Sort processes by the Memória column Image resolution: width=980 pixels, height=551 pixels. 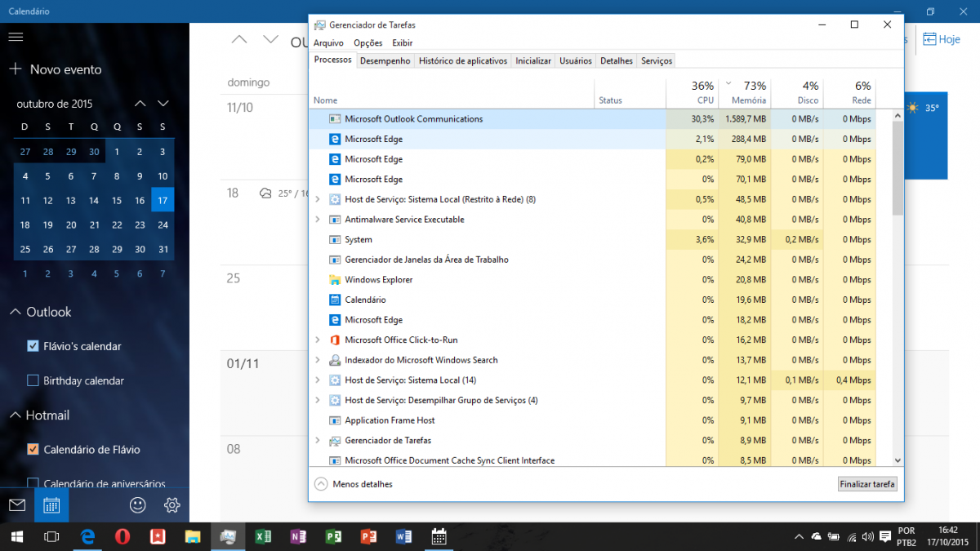[744, 92]
